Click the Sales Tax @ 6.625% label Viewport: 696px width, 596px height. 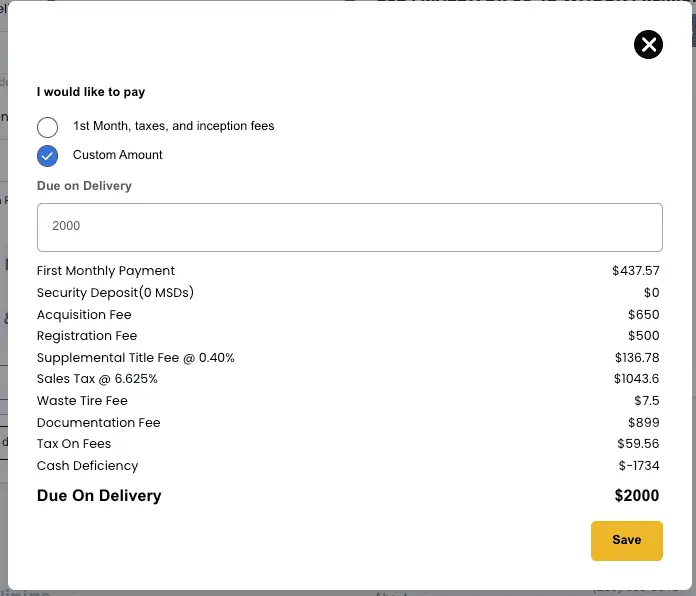(97, 379)
